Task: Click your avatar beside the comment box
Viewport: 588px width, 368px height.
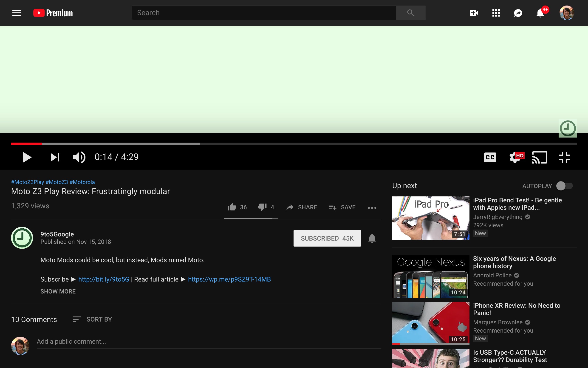Action: click(x=20, y=346)
